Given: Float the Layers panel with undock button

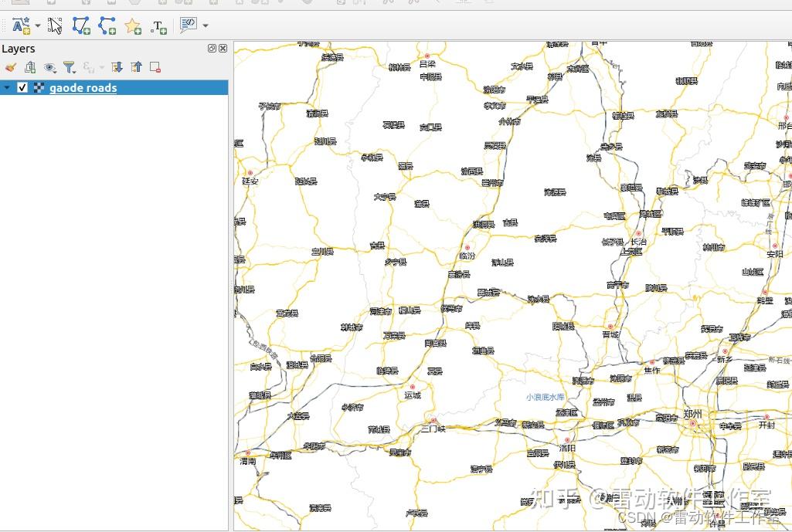Looking at the screenshot, I should (x=212, y=49).
